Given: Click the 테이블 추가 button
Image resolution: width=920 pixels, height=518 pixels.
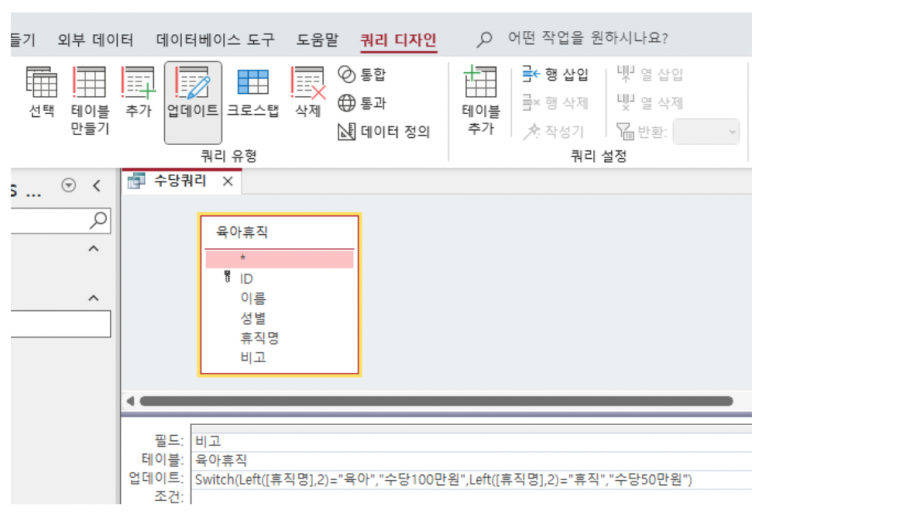Looking at the screenshot, I should pos(481,101).
